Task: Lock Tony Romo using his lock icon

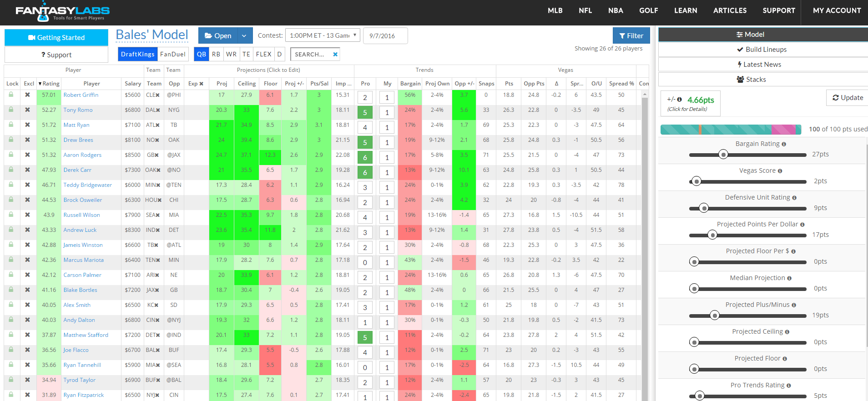Action: [11, 110]
